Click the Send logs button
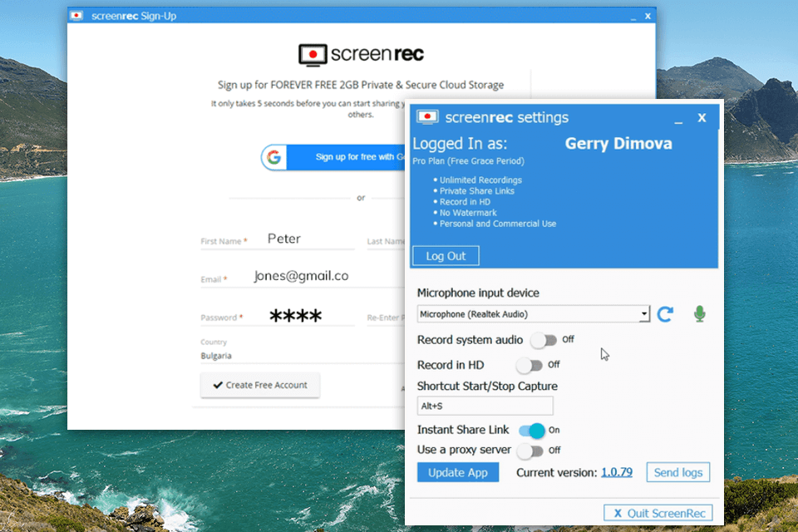Image resolution: width=798 pixels, height=532 pixels. [678, 472]
